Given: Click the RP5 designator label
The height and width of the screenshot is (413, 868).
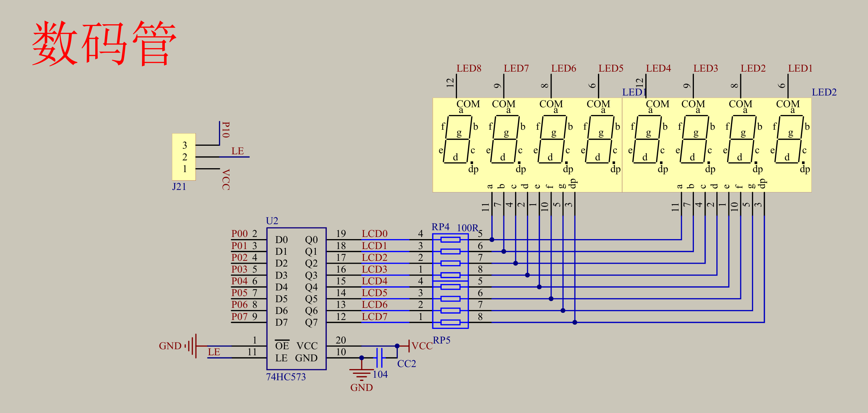Looking at the screenshot, I should [441, 340].
